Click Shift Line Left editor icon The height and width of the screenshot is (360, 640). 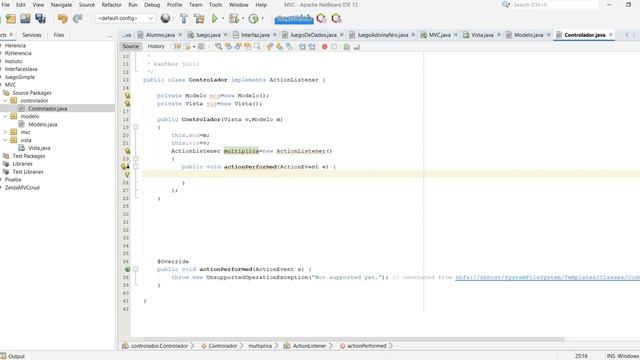(x=302, y=47)
